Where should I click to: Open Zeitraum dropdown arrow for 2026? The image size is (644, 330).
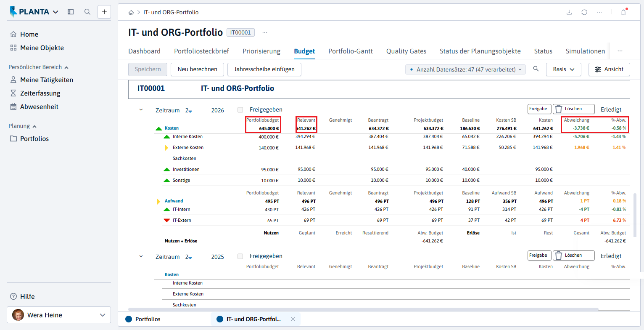[x=190, y=111]
